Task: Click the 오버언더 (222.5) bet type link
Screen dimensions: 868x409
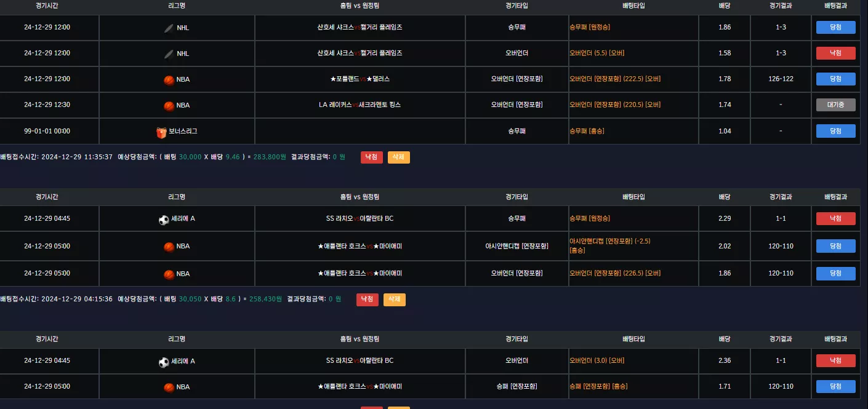Action: tap(615, 79)
